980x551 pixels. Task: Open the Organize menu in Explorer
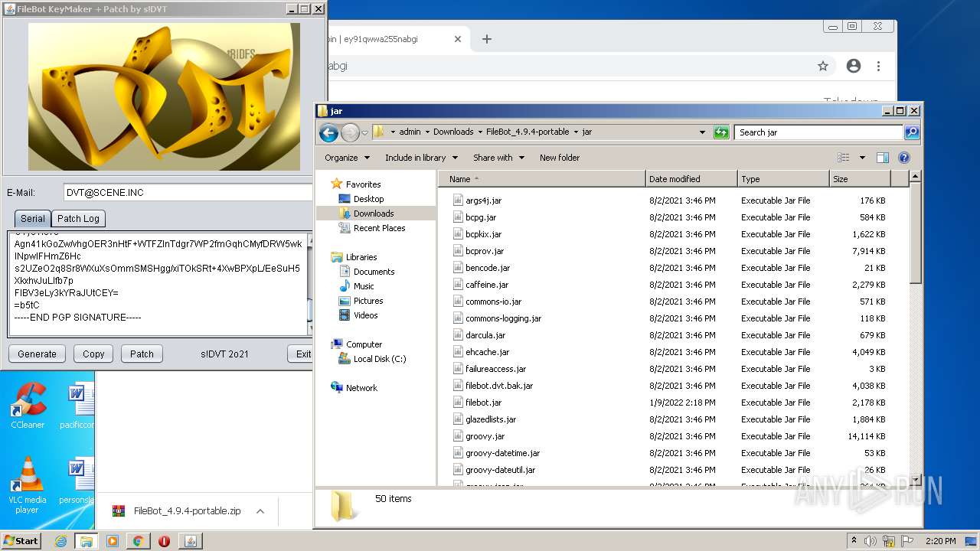347,158
